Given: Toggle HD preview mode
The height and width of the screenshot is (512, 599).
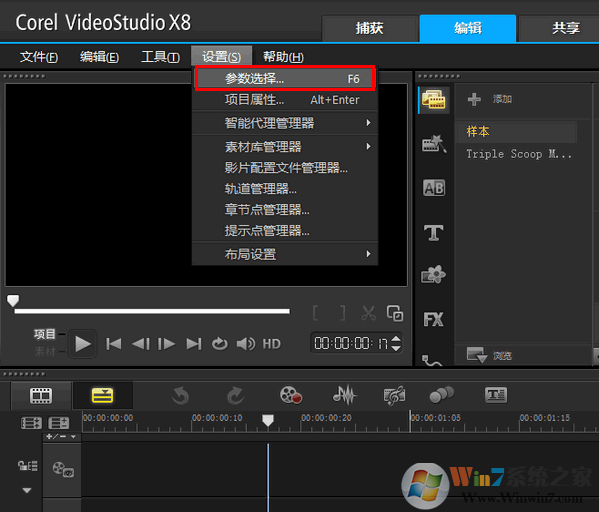Looking at the screenshot, I should (x=271, y=344).
